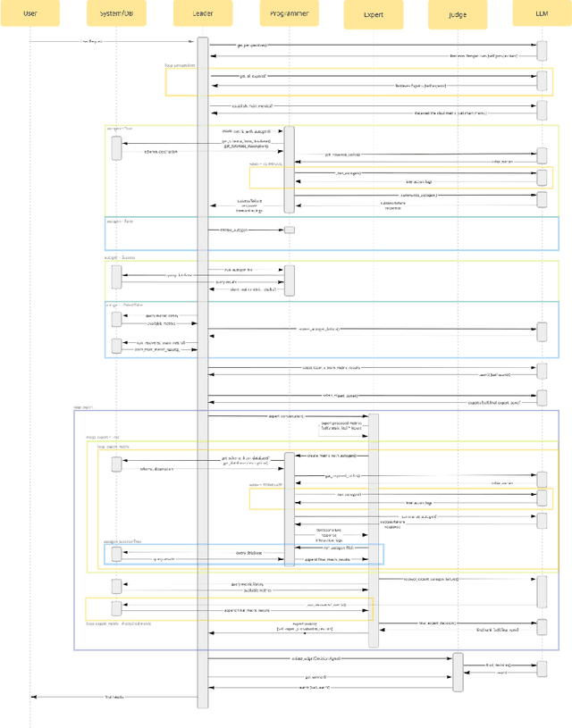Click the small Programmer box in blue frame
This screenshot has width=572, height=728.
(289, 230)
